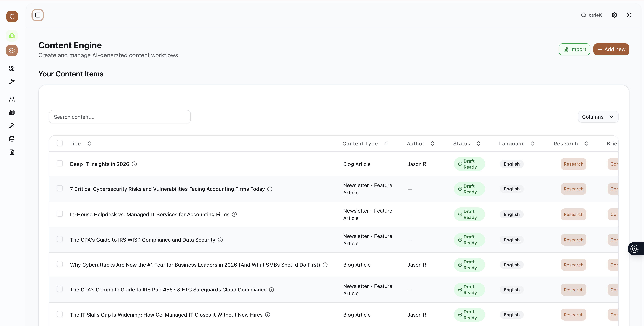The image size is (644, 326).
Task: Click Draft Ready status of IT Skills Gap row
Action: pyautogui.click(x=469, y=315)
